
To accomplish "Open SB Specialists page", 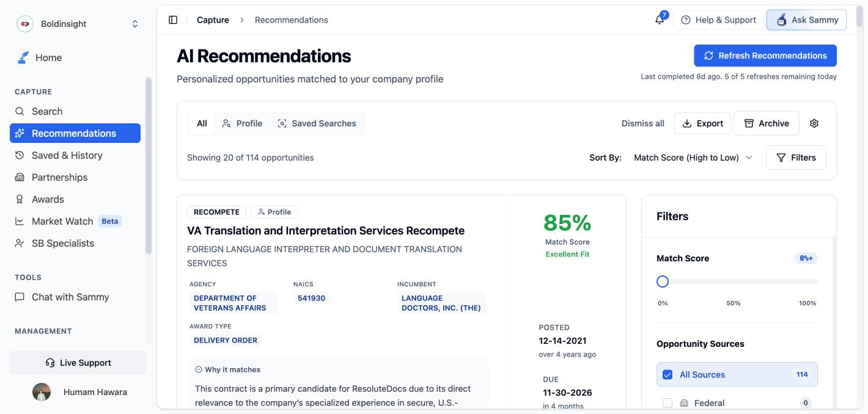I will click(x=75, y=243).
